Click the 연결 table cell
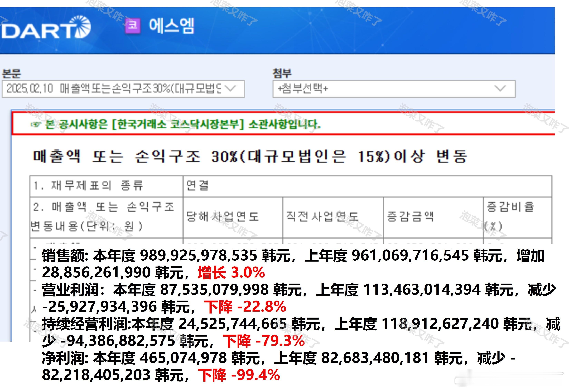This screenshot has height=392, width=569. point(368,186)
